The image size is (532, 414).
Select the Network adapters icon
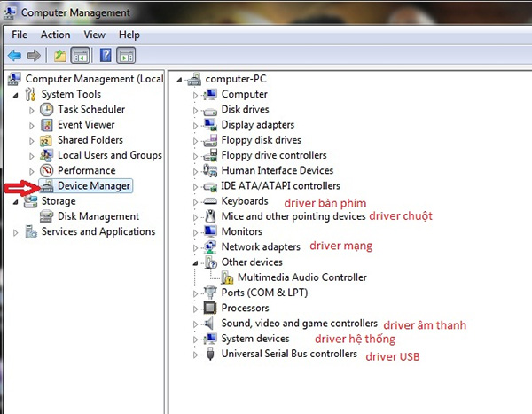(x=210, y=246)
